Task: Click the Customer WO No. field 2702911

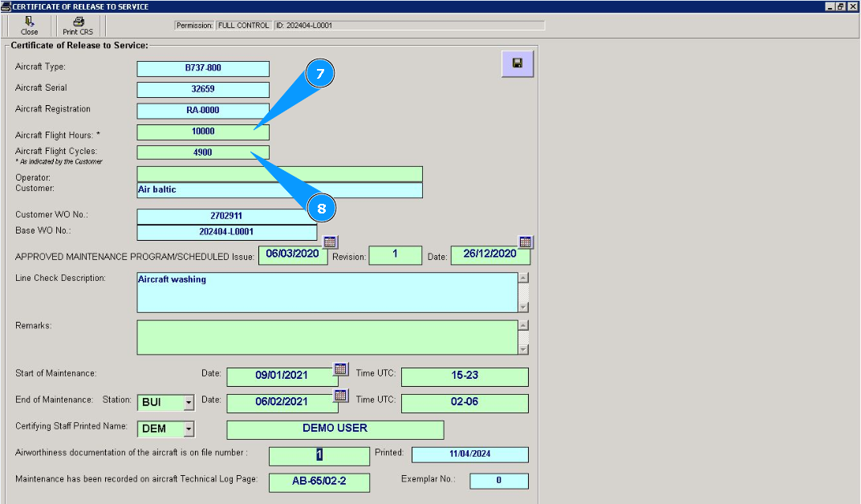Action: (x=227, y=217)
